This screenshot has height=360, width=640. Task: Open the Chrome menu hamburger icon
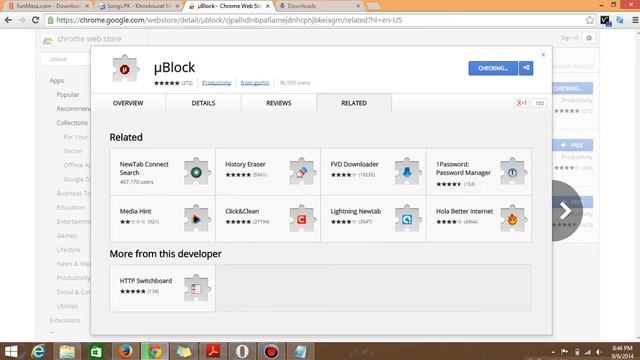[635, 20]
